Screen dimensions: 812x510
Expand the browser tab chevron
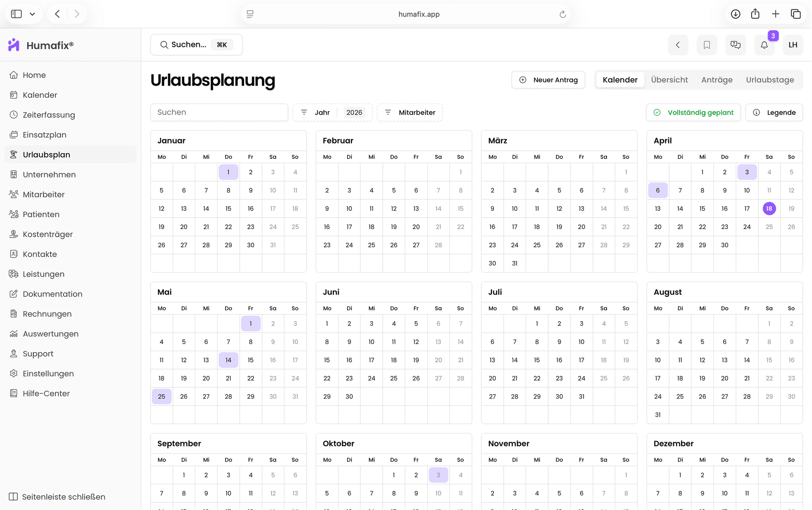pos(32,14)
